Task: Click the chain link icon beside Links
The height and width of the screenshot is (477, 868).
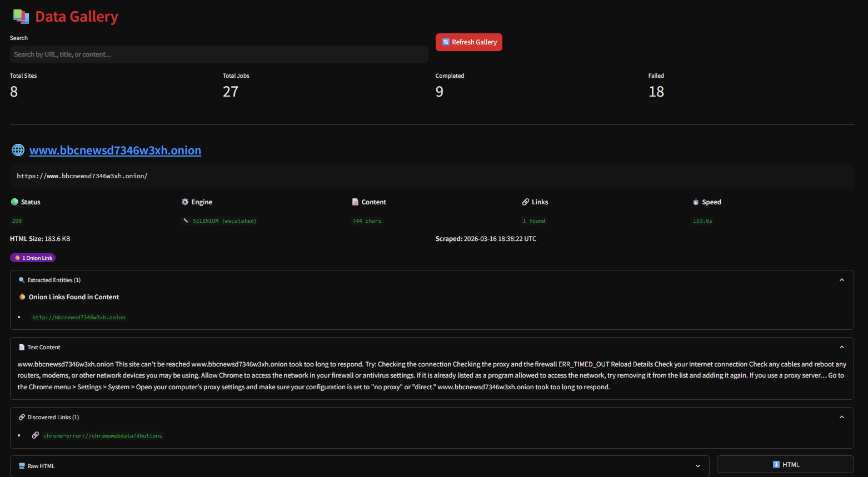Action: [525, 202]
